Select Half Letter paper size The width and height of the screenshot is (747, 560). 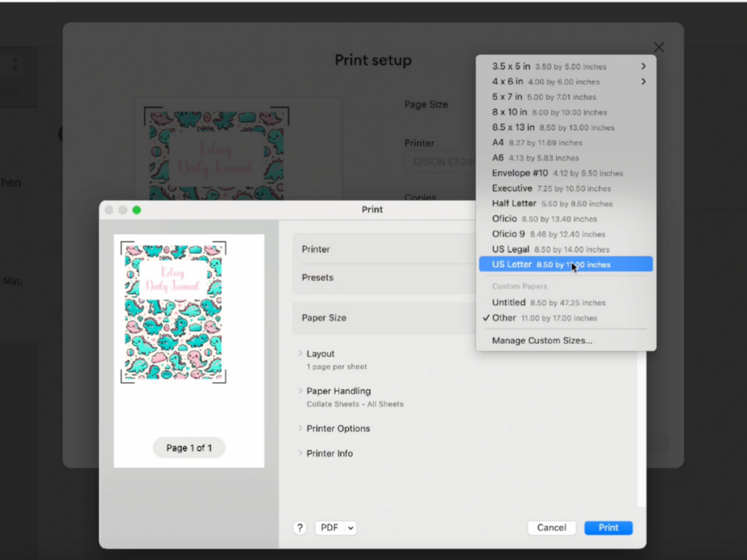point(565,203)
